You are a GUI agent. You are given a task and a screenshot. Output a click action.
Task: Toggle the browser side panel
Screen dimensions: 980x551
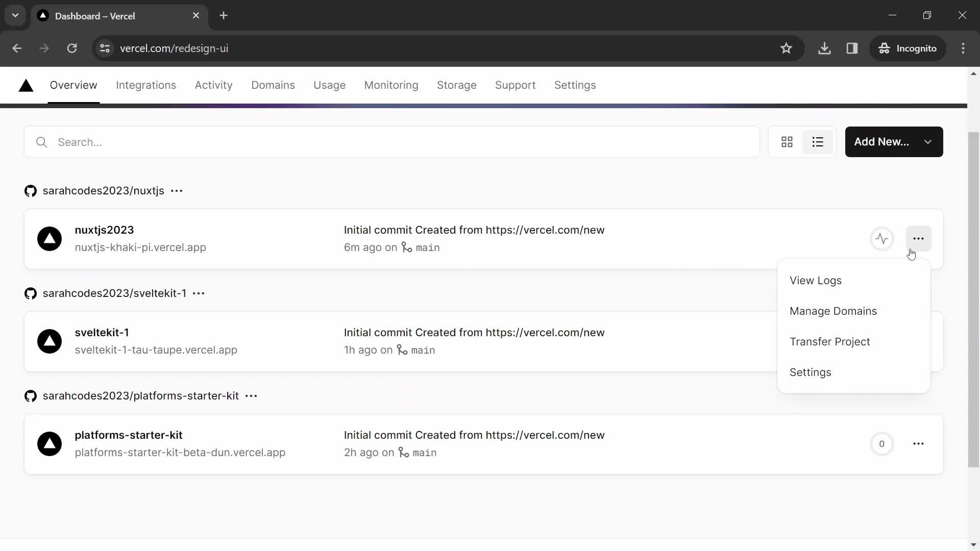852,48
